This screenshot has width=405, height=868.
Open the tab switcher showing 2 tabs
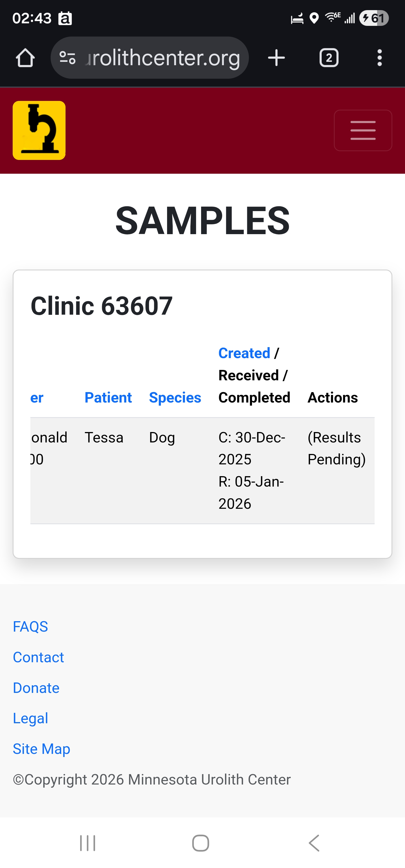(x=329, y=58)
